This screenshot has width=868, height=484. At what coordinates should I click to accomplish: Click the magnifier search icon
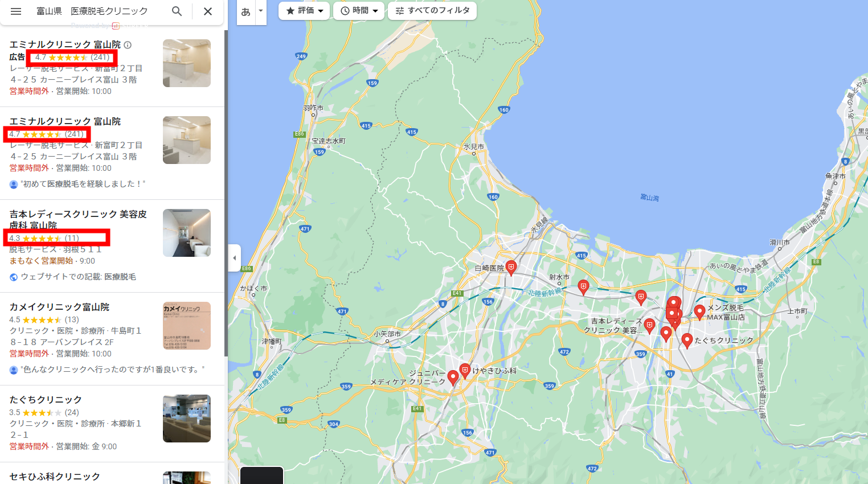point(177,11)
